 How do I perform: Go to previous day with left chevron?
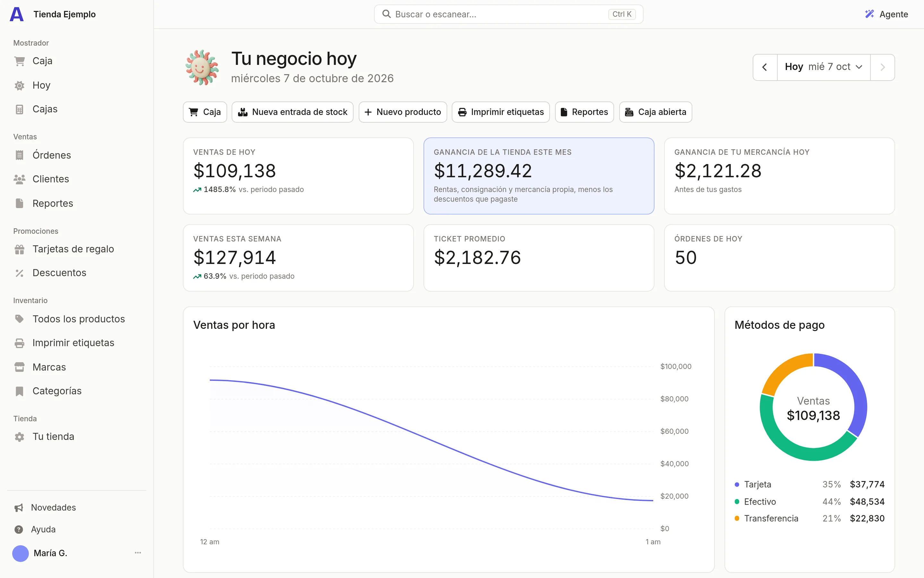[765, 67]
